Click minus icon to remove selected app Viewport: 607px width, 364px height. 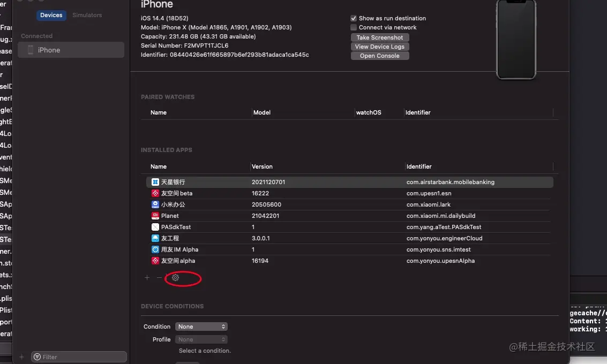[x=159, y=277]
